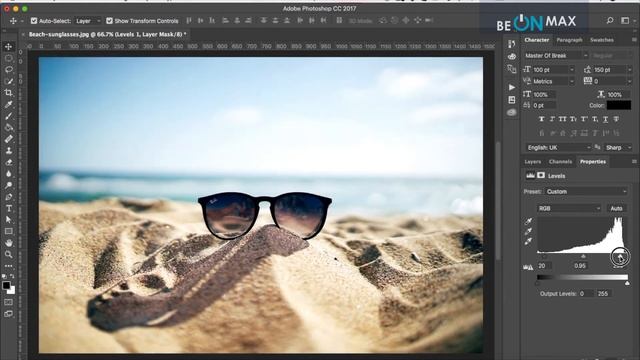This screenshot has width=640, height=360.
Task: Open the RGB channel dropdown
Action: (569, 208)
